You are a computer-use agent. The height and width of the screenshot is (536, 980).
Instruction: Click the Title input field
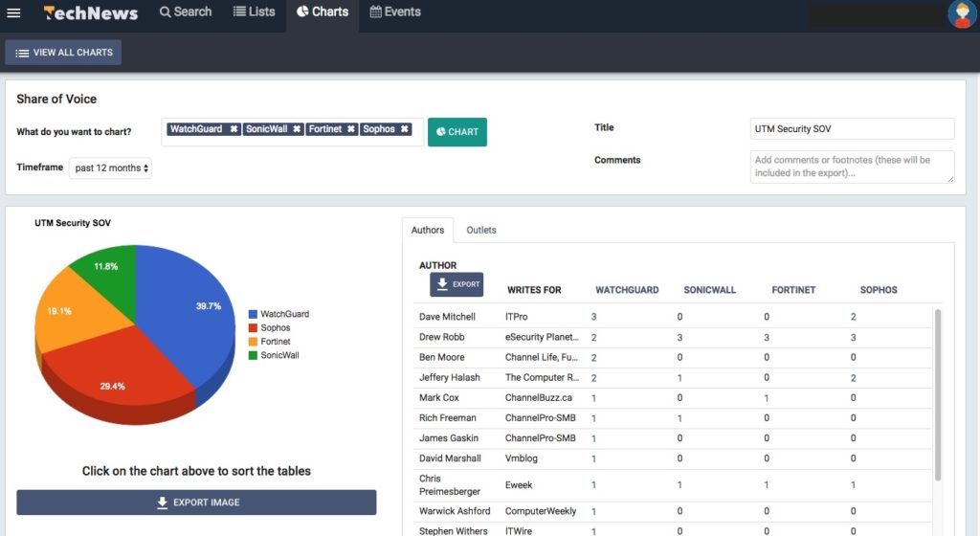pyautogui.click(x=852, y=128)
